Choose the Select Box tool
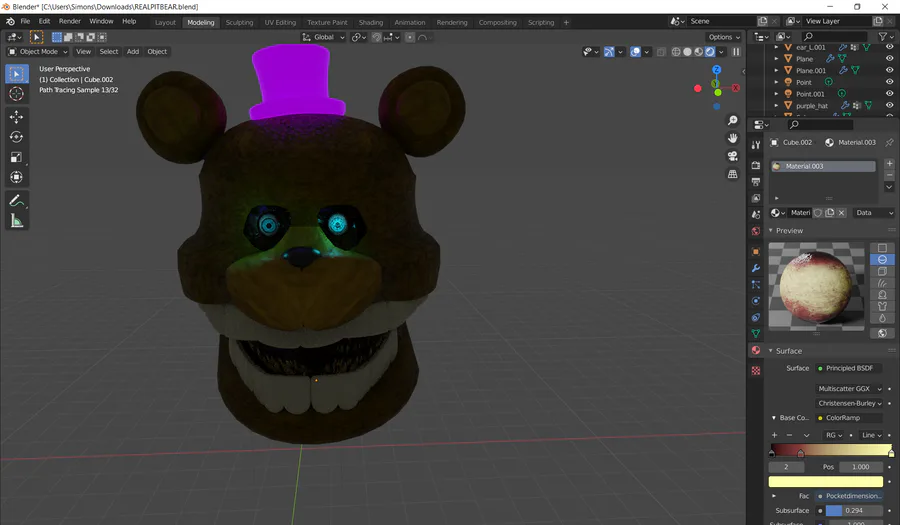This screenshot has height=525, width=900. (x=16, y=74)
